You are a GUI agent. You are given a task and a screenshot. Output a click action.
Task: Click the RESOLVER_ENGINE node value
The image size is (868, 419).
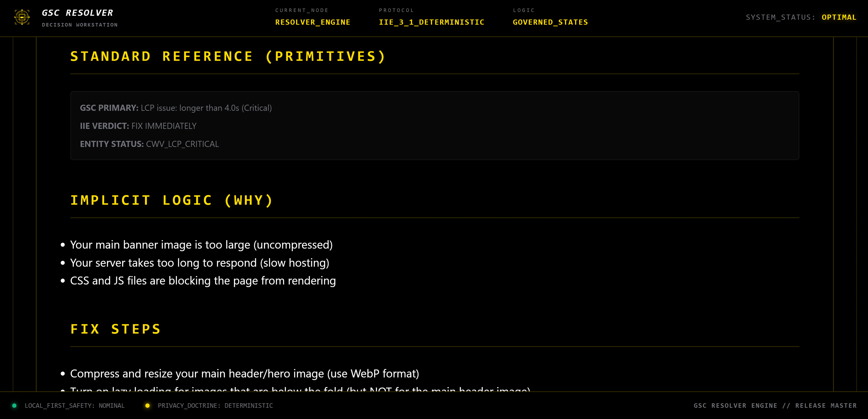click(x=313, y=22)
